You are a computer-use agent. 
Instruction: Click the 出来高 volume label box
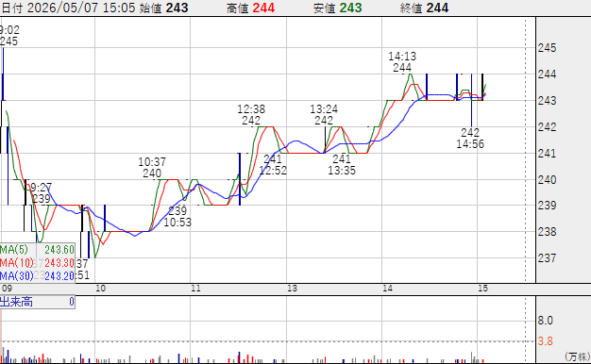(x=38, y=302)
